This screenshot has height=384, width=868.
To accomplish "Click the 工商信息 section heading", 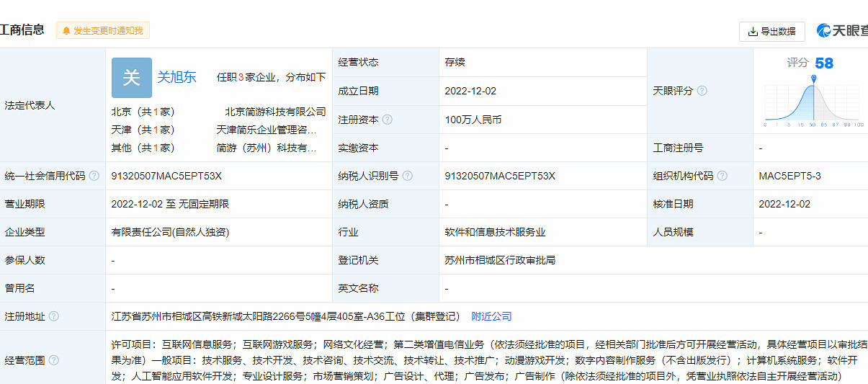I will click(22, 30).
